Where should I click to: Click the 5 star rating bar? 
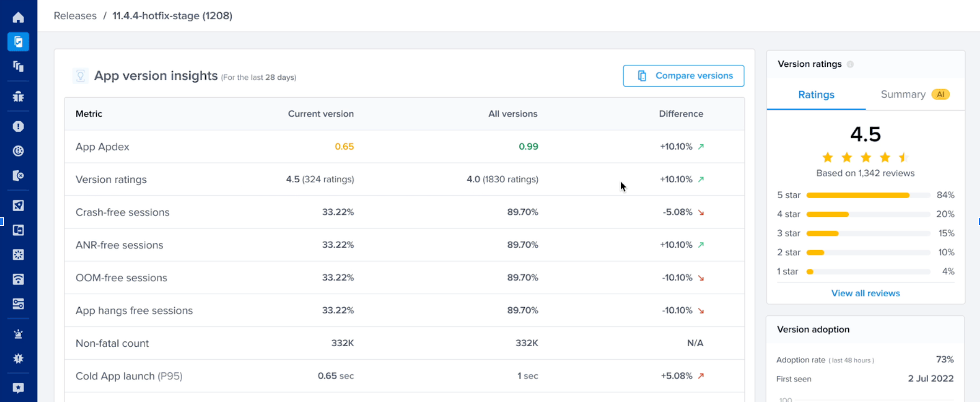868,195
